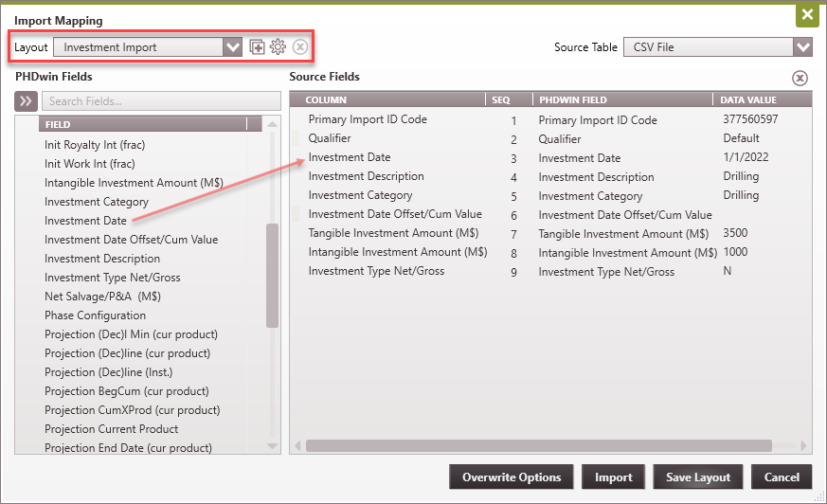
Task: Select Intangible Investment Amount (M$) source column
Action: point(398,252)
